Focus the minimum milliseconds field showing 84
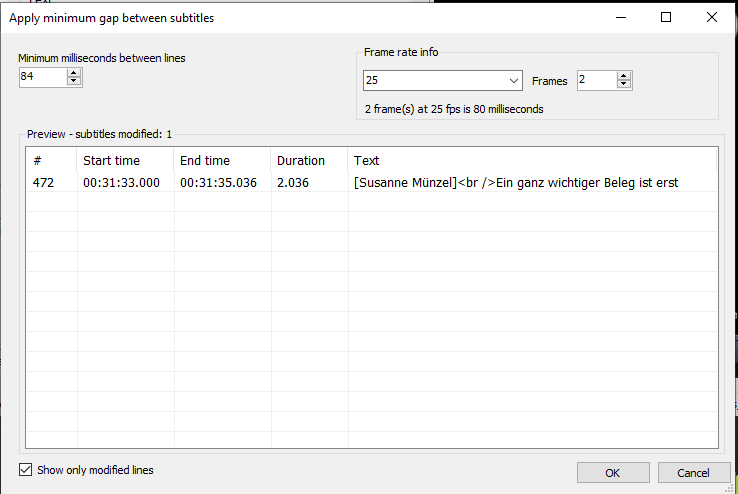The width and height of the screenshot is (738, 494). point(43,77)
